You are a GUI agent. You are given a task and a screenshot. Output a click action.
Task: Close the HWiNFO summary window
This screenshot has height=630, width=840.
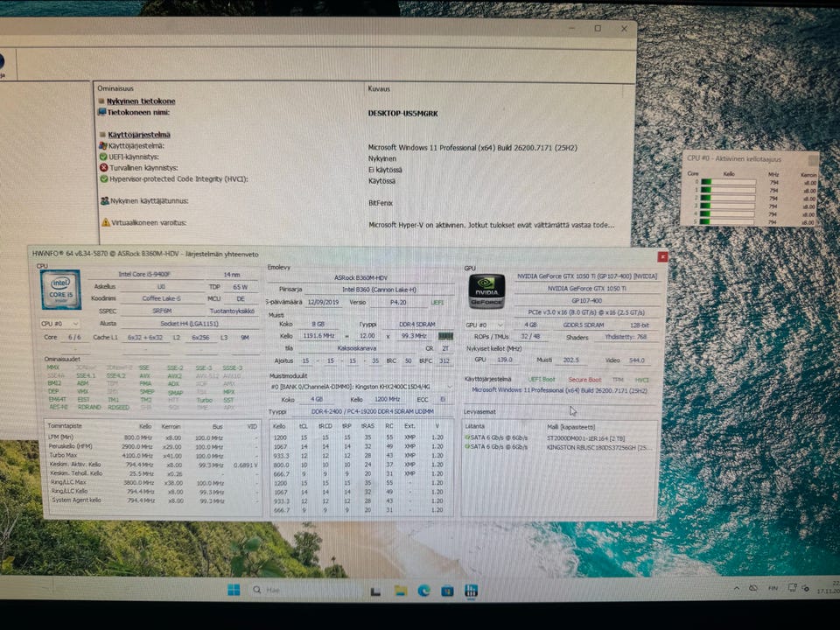tap(662, 257)
